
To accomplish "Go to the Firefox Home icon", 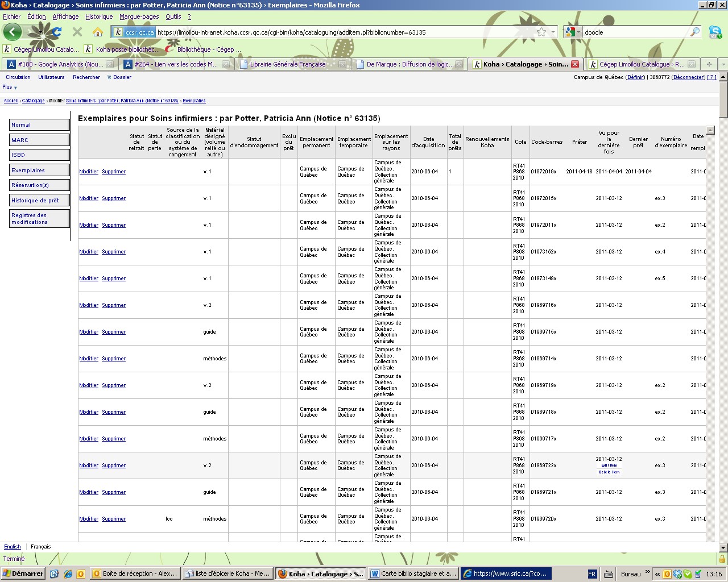I will pos(98,32).
